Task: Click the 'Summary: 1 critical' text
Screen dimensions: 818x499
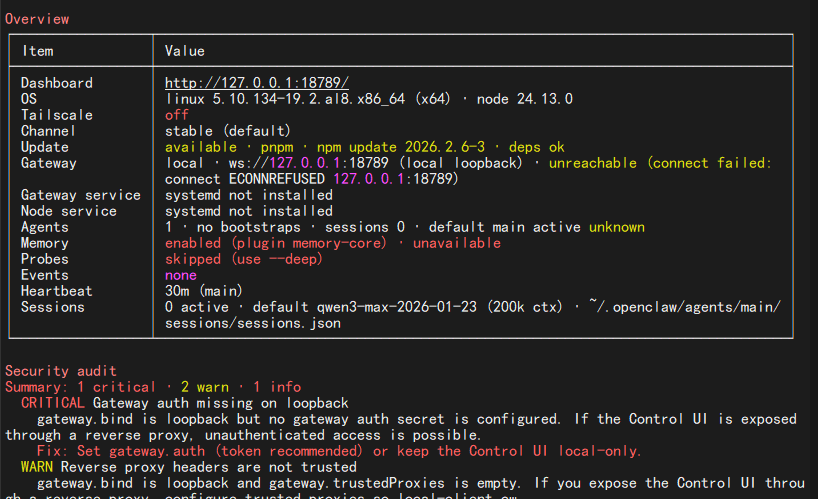Action: point(80,387)
